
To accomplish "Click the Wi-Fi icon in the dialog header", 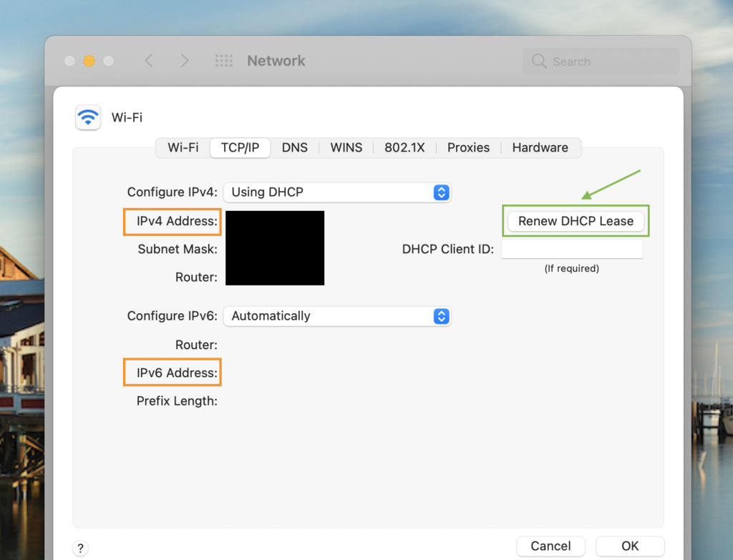I will coord(88,117).
